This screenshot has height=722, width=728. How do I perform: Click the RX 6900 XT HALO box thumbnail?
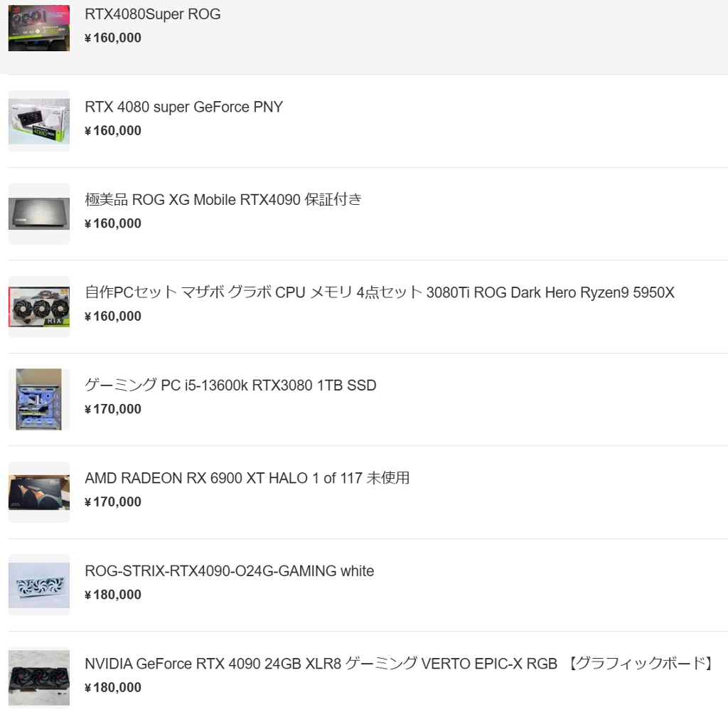[39, 492]
